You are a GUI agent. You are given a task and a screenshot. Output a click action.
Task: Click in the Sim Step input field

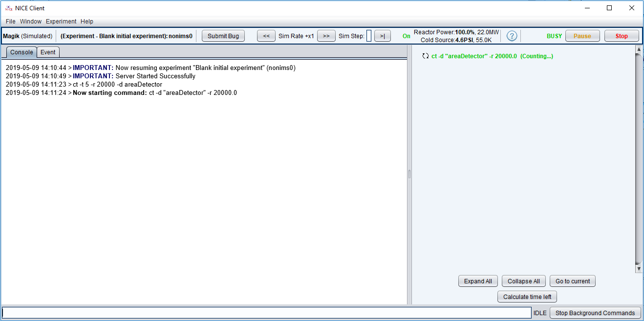point(369,36)
